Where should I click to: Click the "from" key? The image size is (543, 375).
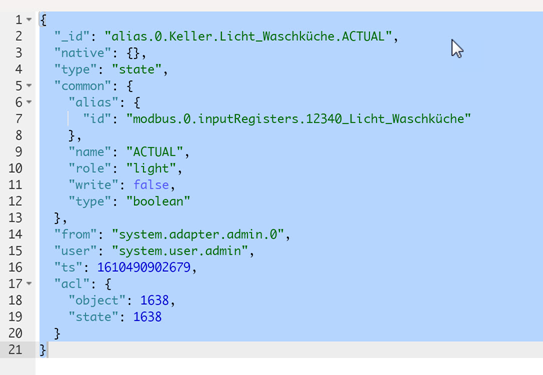pyautogui.click(x=75, y=234)
